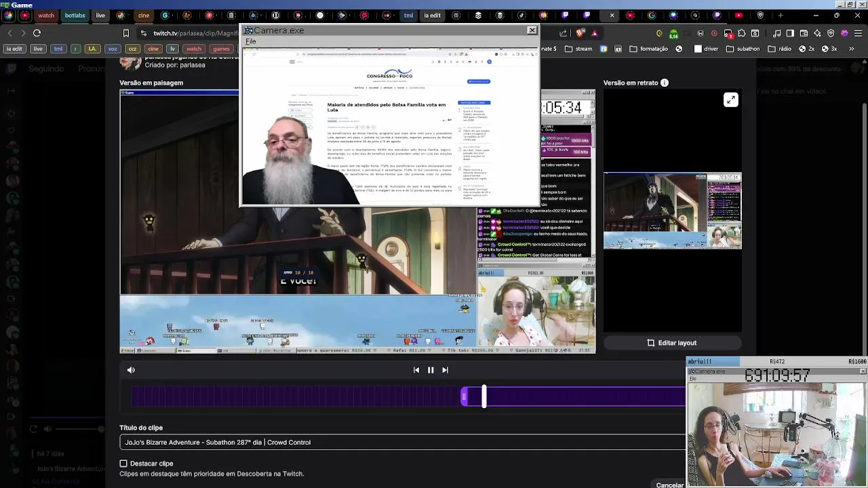Viewport: 868px width, 488px height.
Task: Open the 'botlabs' pinned tab
Action: coord(75,15)
